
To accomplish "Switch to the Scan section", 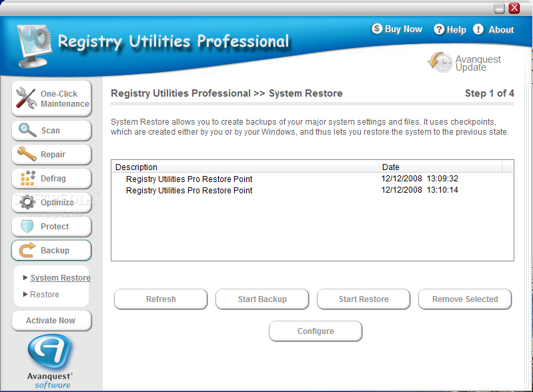I will point(50,131).
